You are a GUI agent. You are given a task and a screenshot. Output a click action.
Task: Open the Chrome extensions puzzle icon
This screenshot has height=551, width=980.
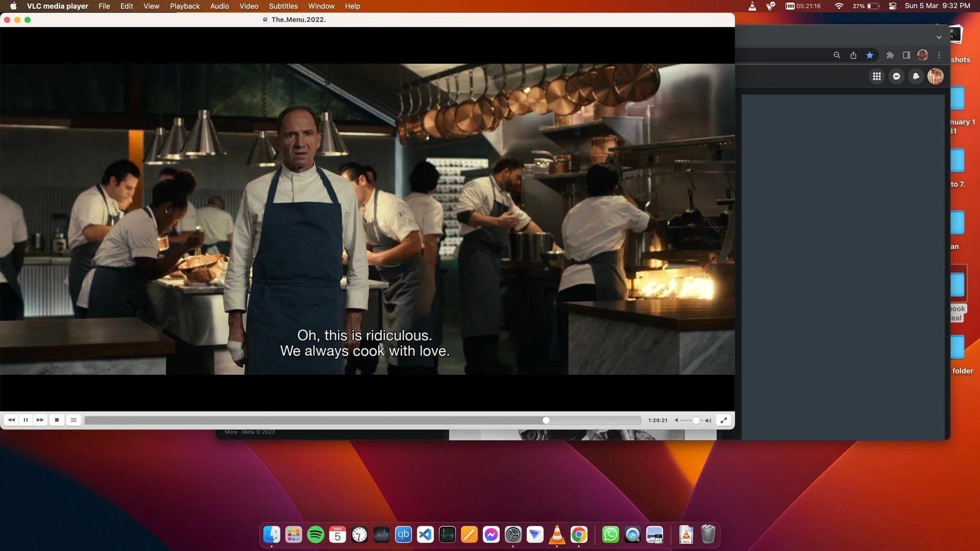890,55
